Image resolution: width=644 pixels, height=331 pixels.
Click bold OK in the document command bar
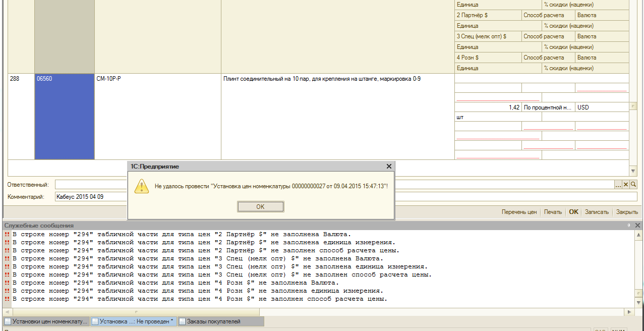(x=573, y=212)
